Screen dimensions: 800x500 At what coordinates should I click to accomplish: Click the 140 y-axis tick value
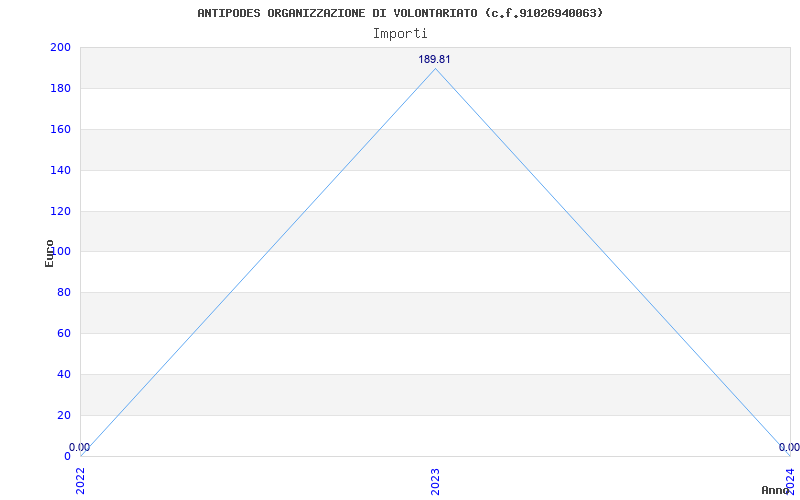click(60, 170)
